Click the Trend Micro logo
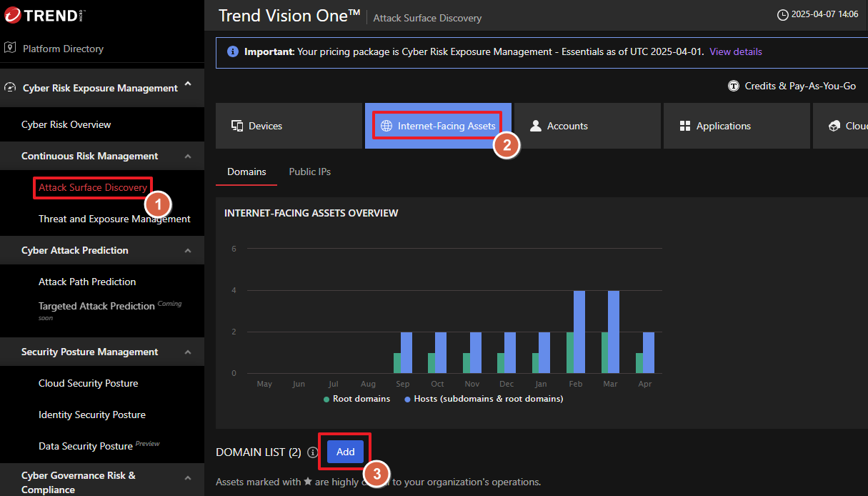Screen dimensions: 868x496 [44, 15]
